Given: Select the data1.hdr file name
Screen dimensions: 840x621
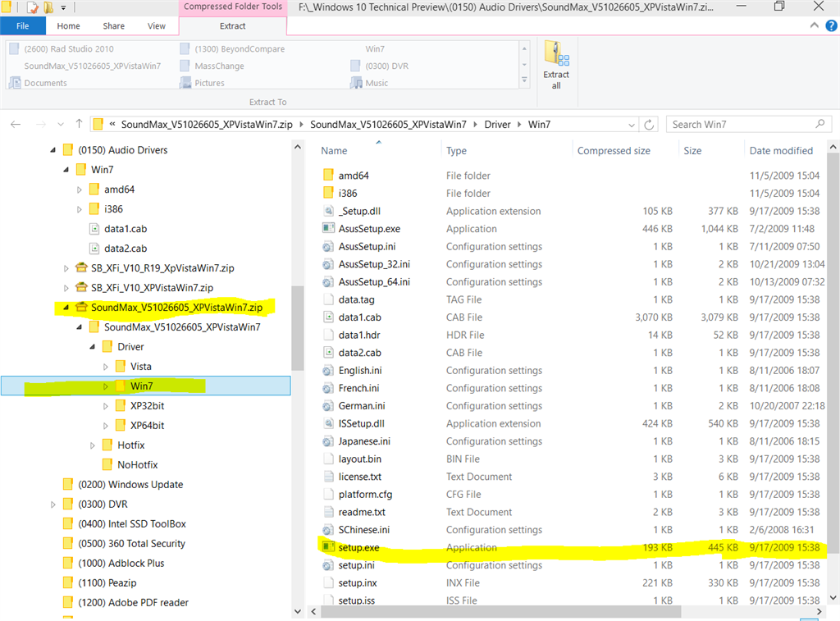Looking at the screenshot, I should coord(359,335).
